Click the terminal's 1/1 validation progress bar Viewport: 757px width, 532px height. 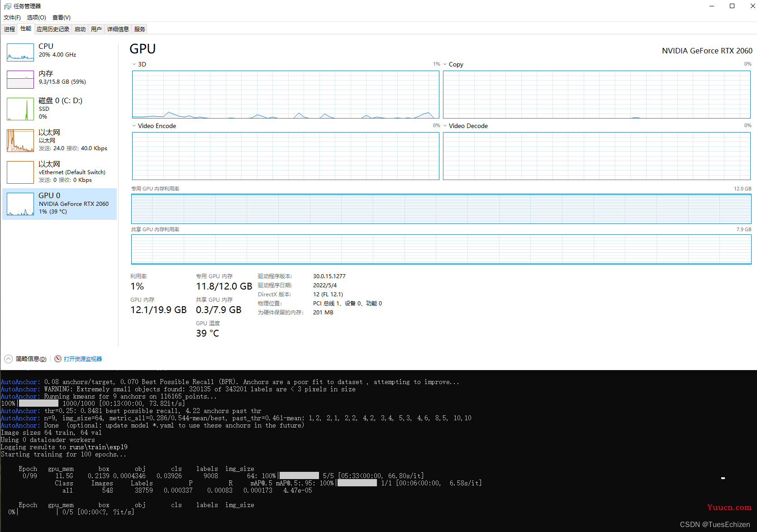357,483
